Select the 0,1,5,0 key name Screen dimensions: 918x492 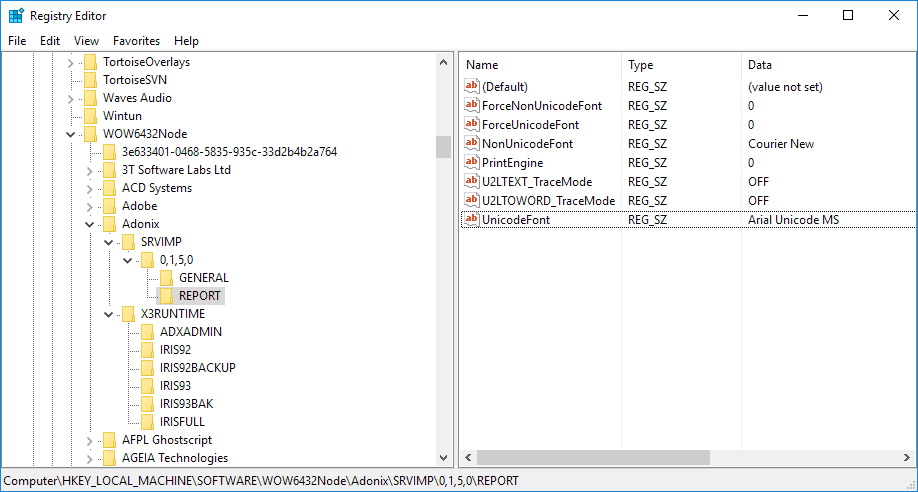click(x=176, y=259)
